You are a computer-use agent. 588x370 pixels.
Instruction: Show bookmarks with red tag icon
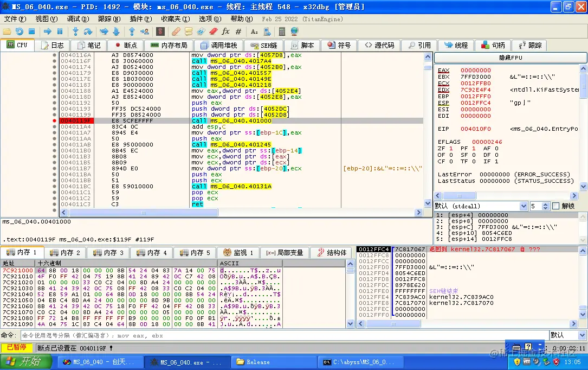pyautogui.click(x=214, y=31)
